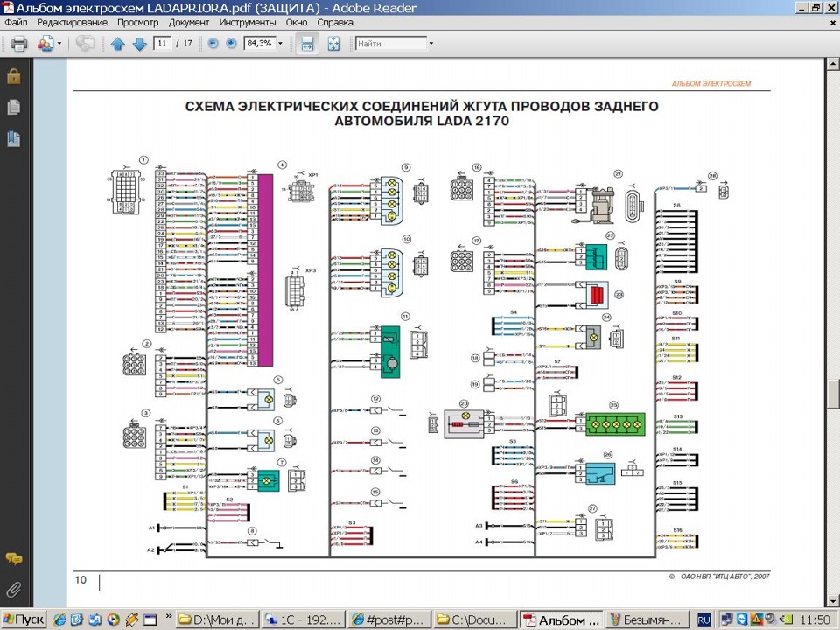Viewport: 840px width, 630px height.
Task: Open the Окно menu
Action: (297, 23)
